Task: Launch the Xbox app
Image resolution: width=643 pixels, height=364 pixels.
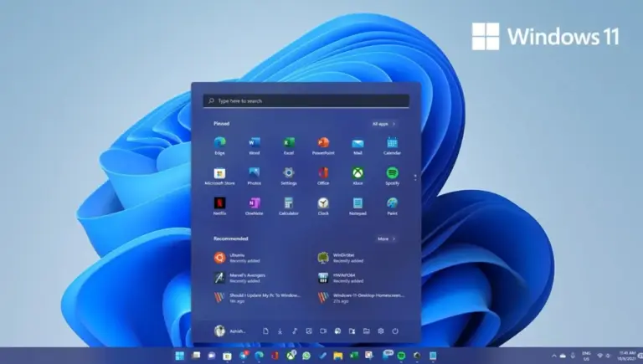Action: pyautogui.click(x=358, y=173)
